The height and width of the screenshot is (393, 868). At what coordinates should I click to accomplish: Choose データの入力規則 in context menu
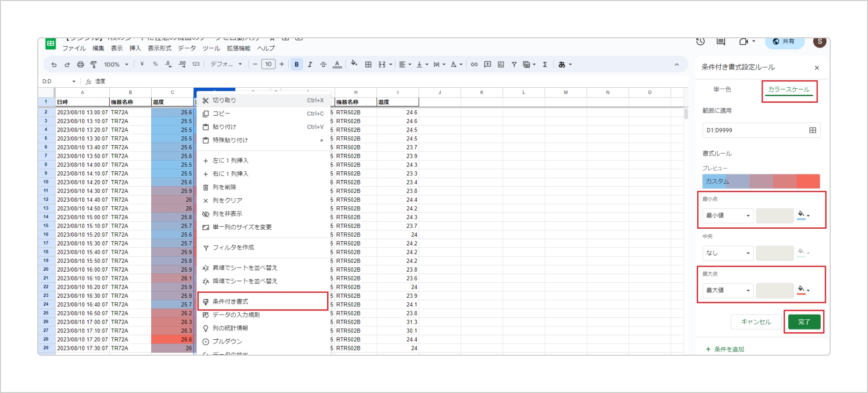coord(263,315)
